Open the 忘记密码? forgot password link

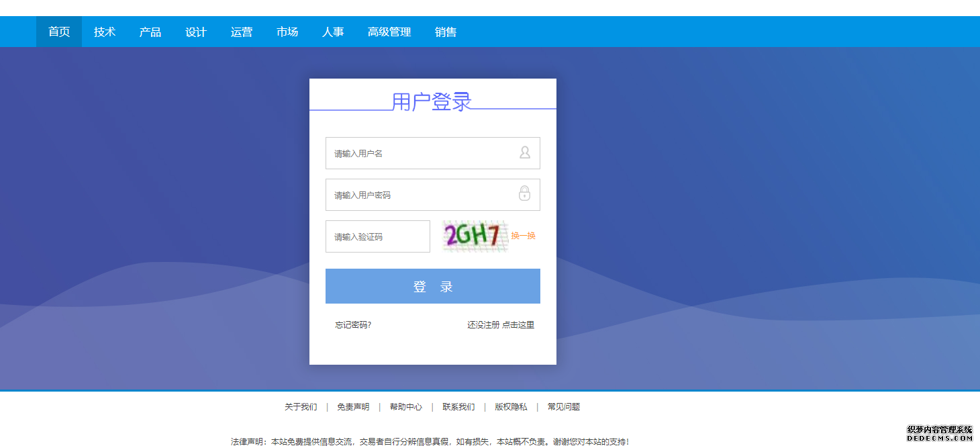353,325
